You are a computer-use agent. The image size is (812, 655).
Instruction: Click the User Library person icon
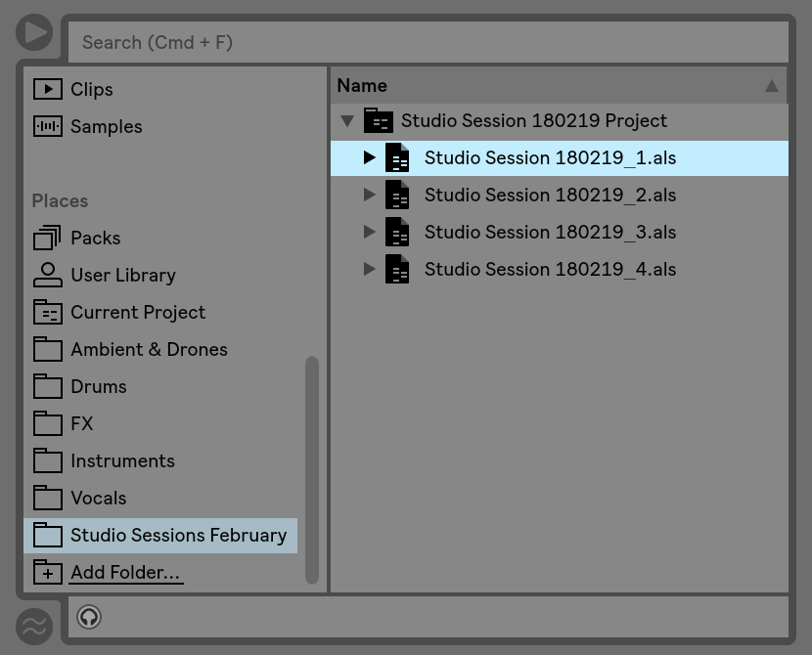[x=47, y=275]
